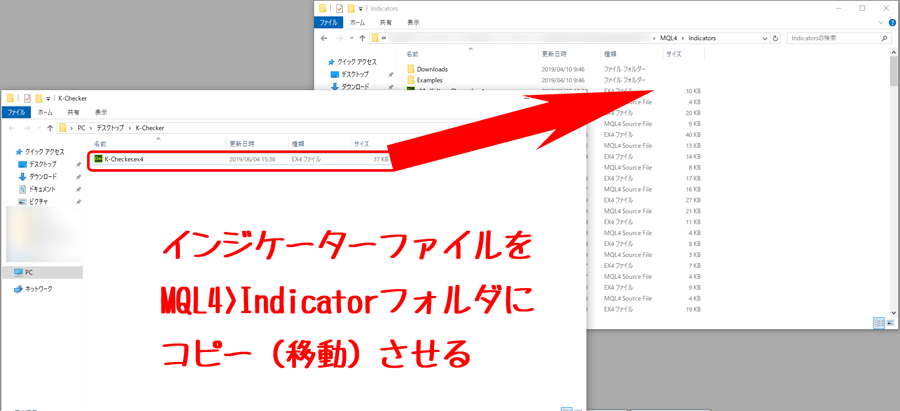The width and height of the screenshot is (900, 411).
Task: Expand the ribbon in Indicators window
Action: [x=883, y=23]
